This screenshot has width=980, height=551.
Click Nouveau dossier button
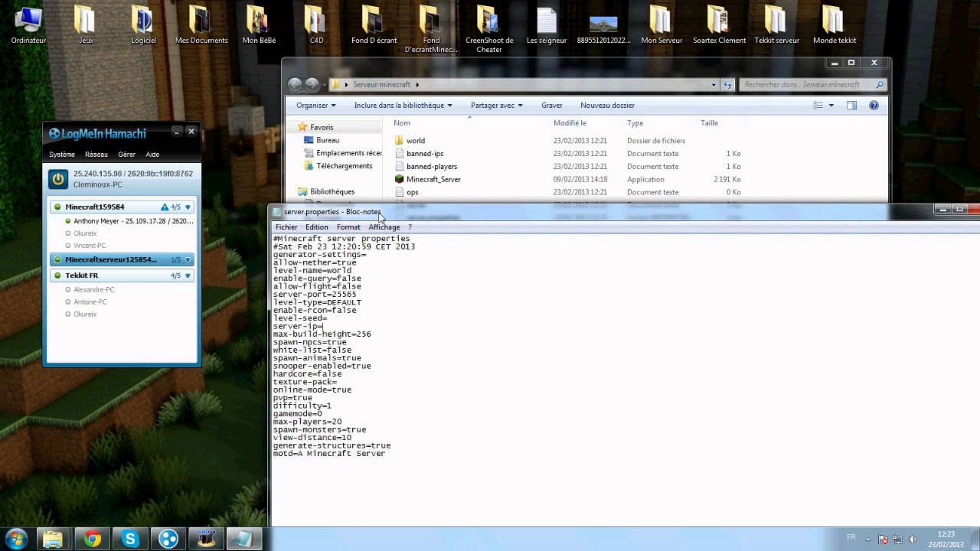point(607,106)
